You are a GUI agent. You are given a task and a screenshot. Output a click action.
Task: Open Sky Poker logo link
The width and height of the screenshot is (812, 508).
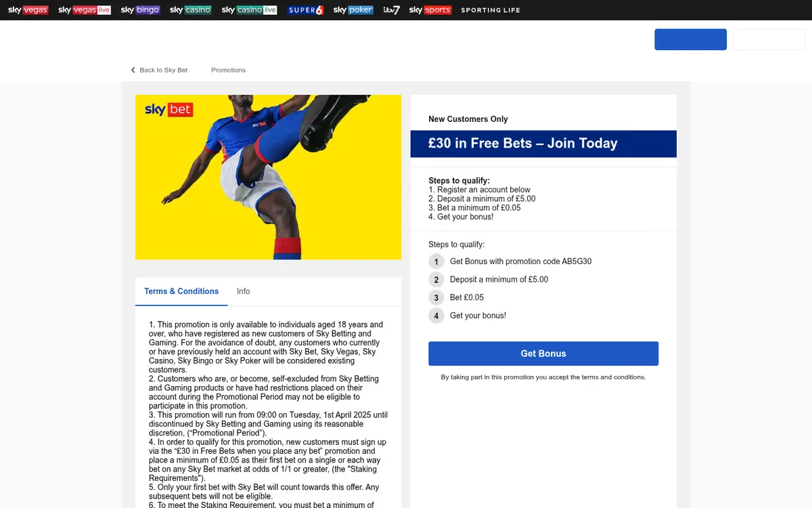[x=353, y=10]
